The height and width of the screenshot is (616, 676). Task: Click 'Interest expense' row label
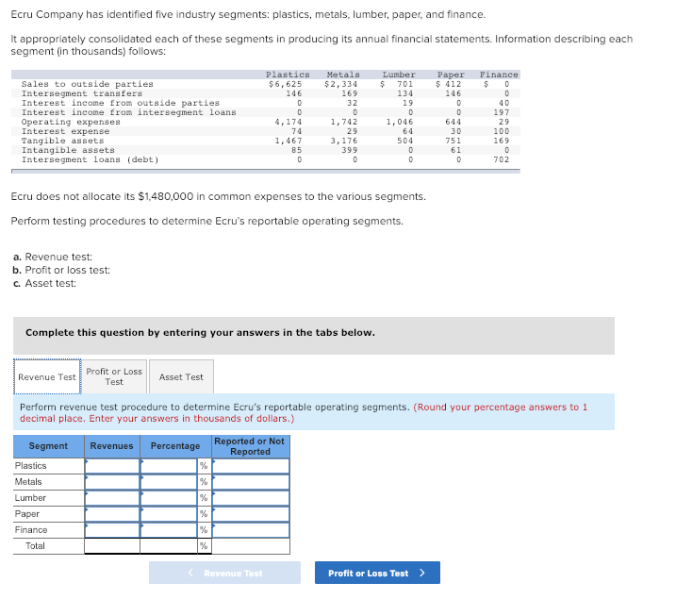tap(66, 131)
